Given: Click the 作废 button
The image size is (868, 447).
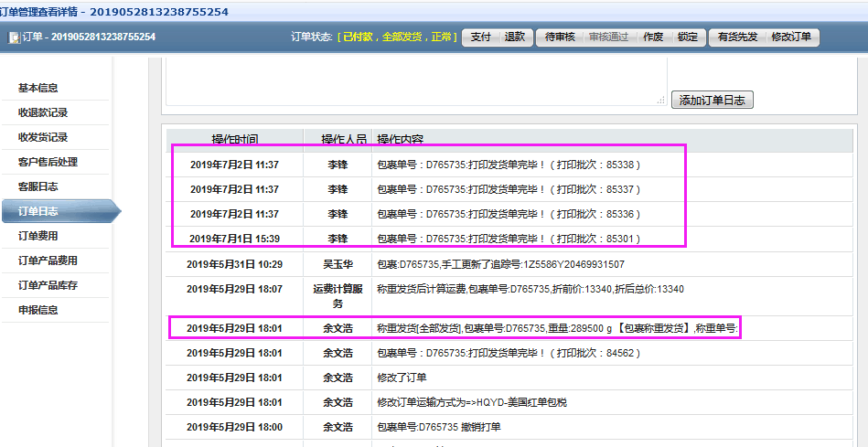Looking at the screenshot, I should 653,37.
